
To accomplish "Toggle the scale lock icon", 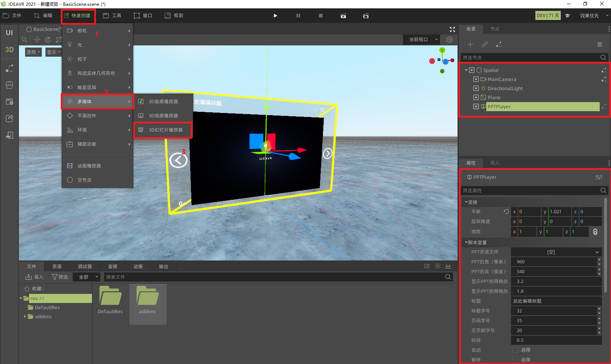I will 595,232.
